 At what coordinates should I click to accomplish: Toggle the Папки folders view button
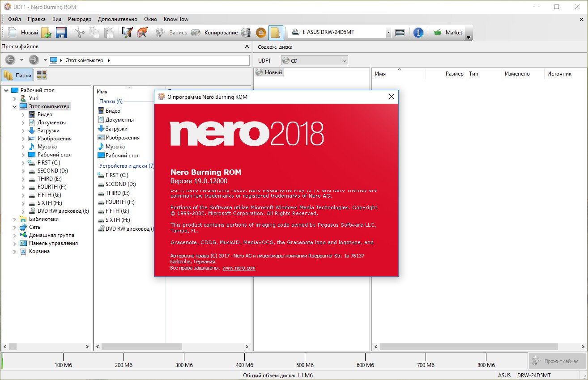coord(18,76)
